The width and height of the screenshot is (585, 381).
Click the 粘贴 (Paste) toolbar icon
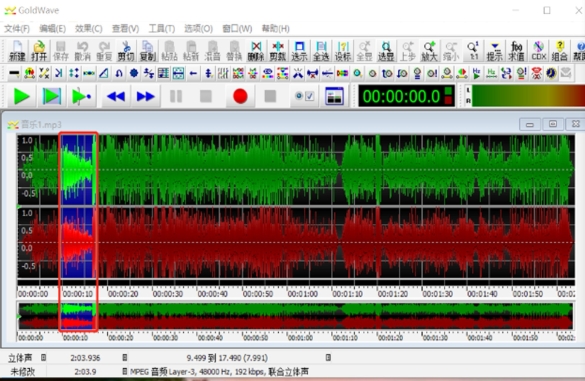[169, 51]
